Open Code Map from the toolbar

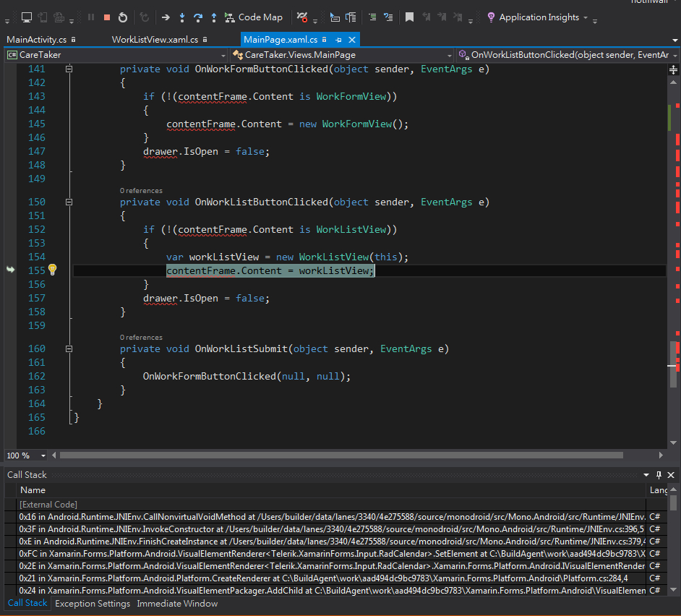pos(253,17)
